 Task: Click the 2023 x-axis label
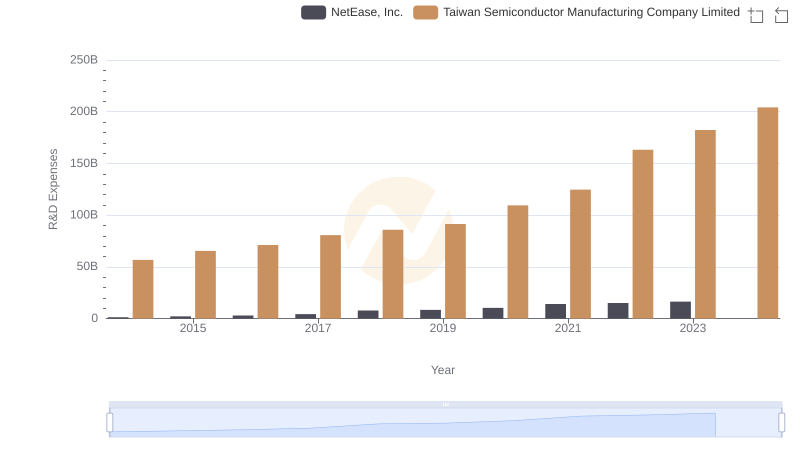click(x=693, y=328)
